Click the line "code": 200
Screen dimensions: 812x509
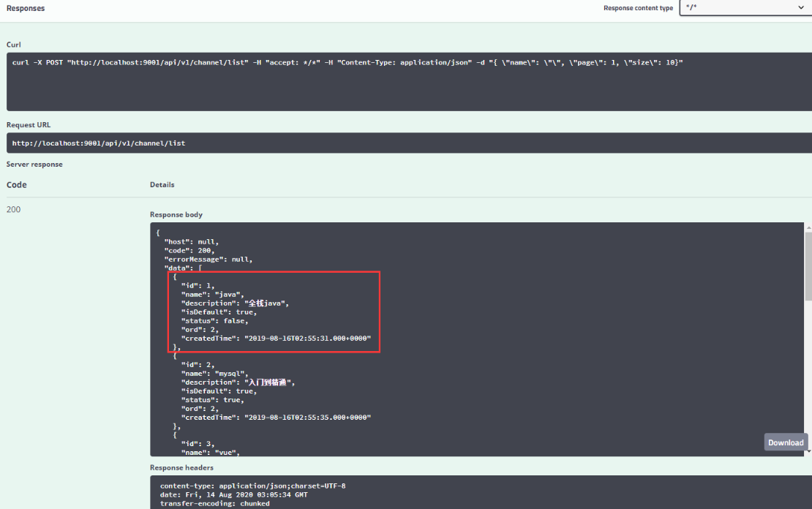pos(189,251)
